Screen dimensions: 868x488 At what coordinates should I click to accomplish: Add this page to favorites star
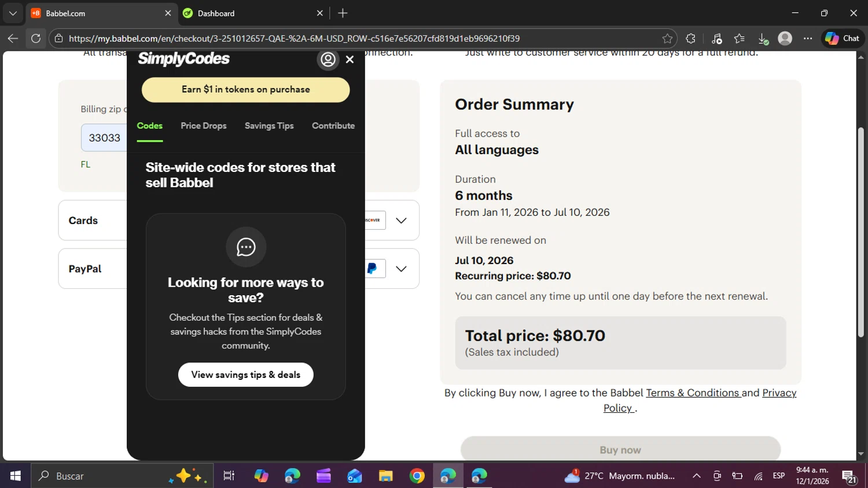(667, 39)
